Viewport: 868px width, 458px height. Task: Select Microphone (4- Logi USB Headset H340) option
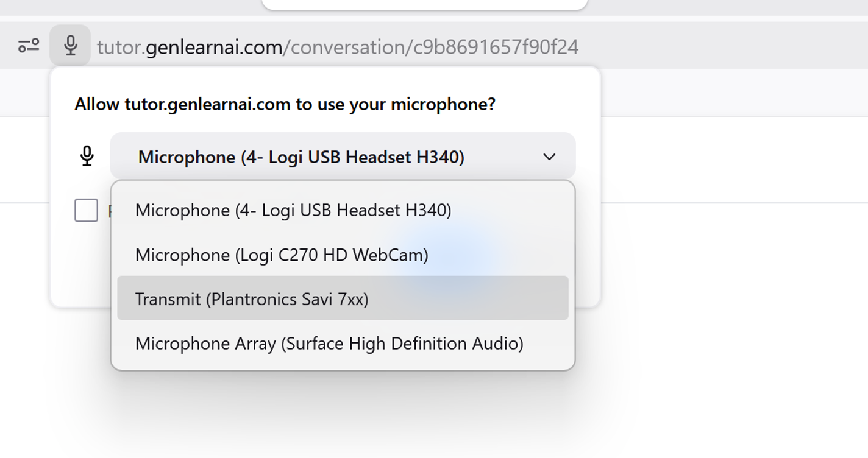click(343, 210)
